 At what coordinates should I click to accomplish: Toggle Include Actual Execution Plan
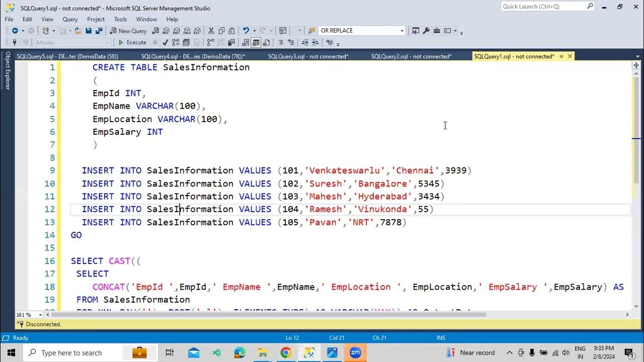click(x=210, y=42)
